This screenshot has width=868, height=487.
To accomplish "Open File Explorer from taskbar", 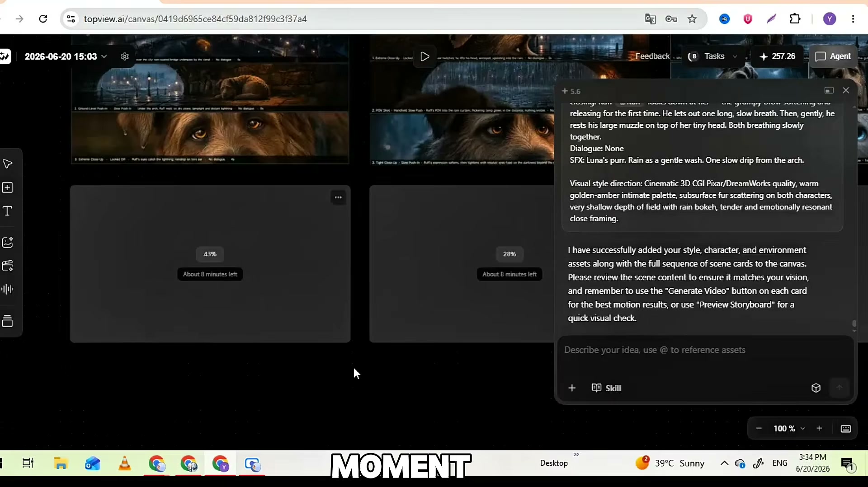I will pos(61,464).
